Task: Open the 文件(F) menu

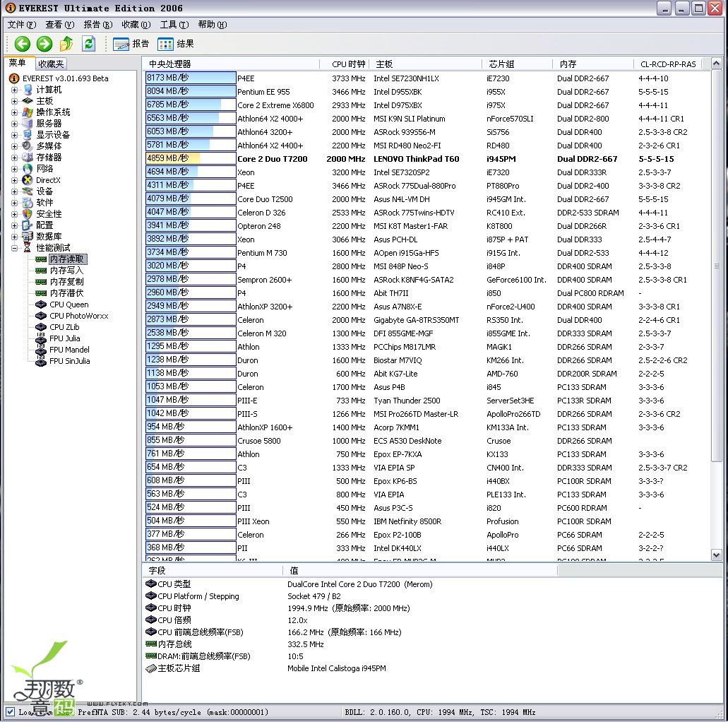Action: [22, 25]
